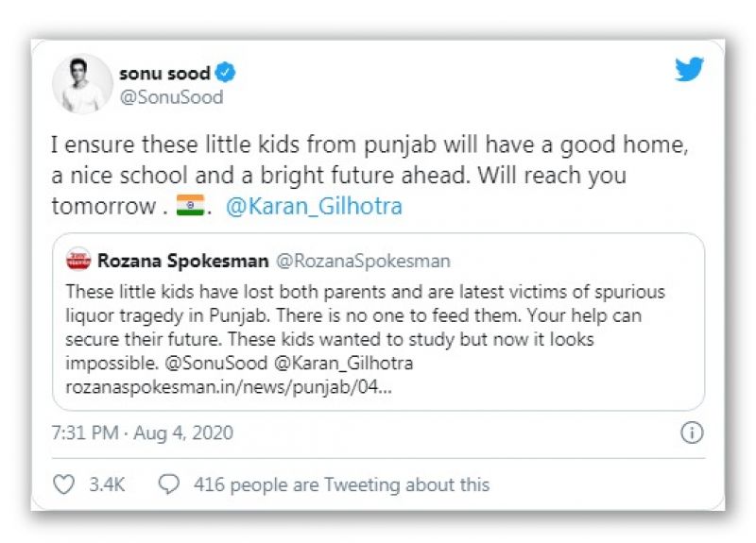Click the Twitter bird logo
The image size is (756, 543).
689,71
